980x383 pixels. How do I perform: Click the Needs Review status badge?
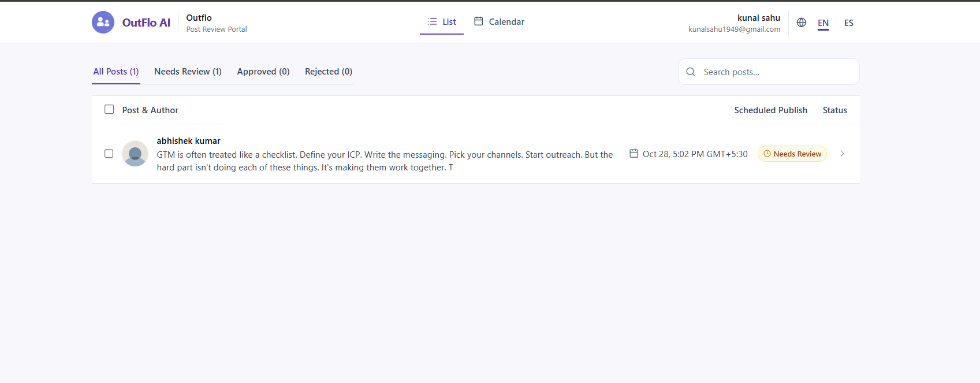click(x=792, y=154)
